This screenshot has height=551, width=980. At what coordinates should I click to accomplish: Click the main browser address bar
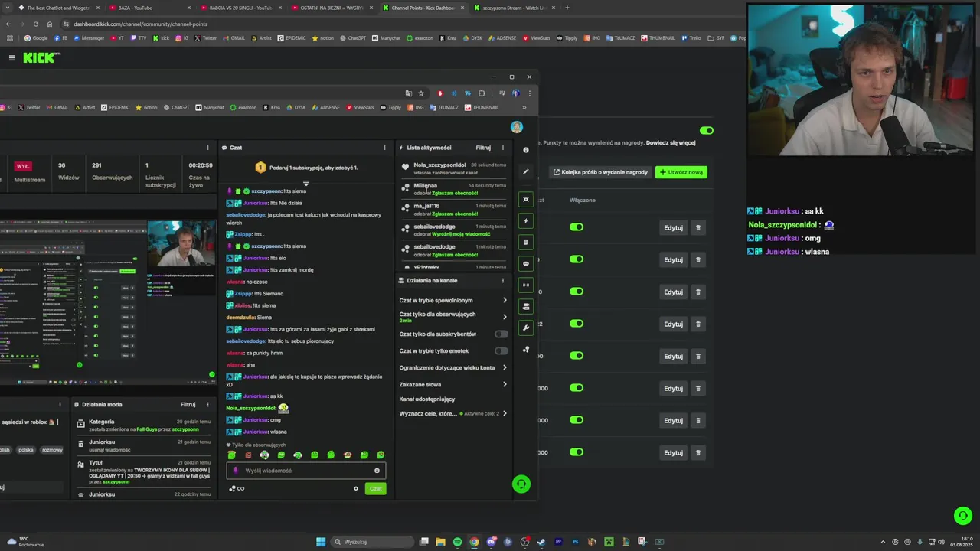tap(383, 24)
